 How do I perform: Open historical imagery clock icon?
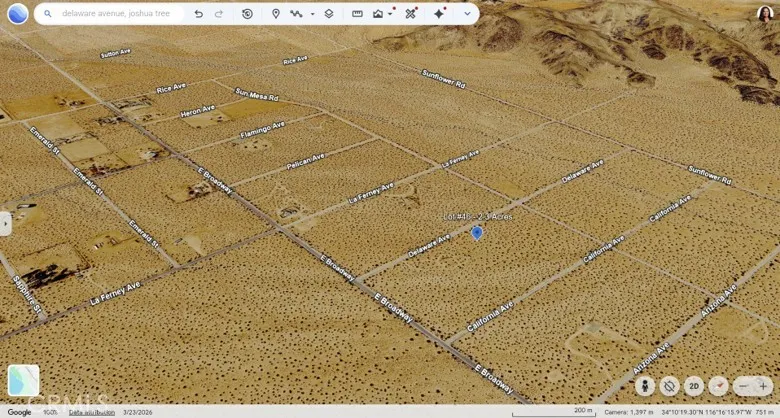click(247, 14)
